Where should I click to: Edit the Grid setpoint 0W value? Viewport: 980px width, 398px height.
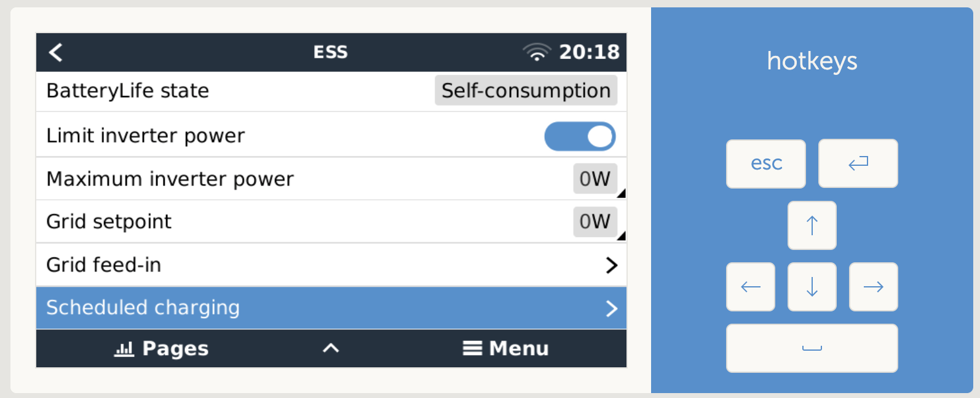tap(595, 221)
